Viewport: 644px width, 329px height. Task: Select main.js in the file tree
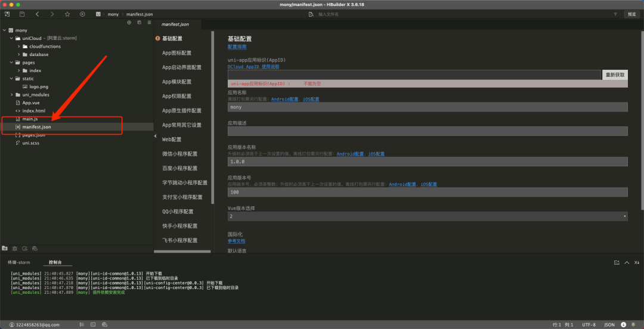(30, 119)
